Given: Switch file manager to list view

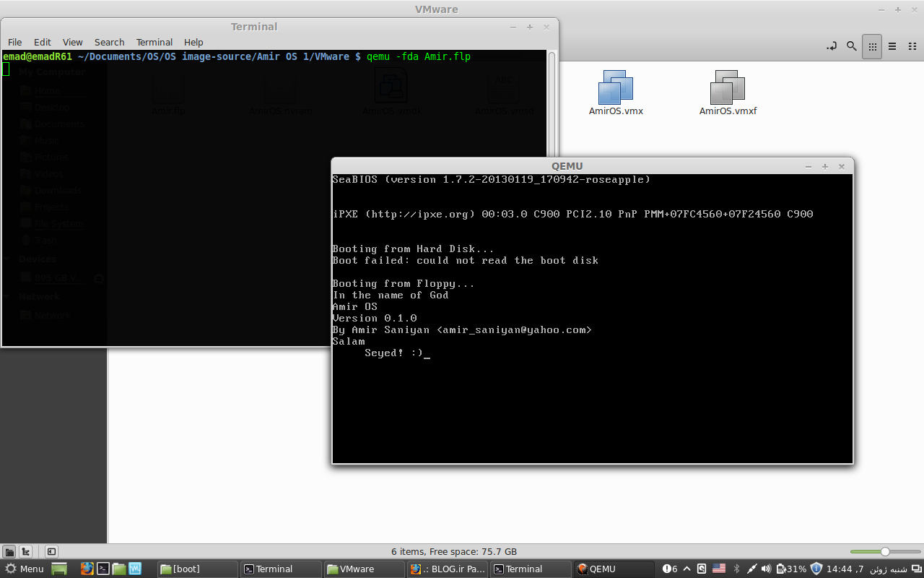Looking at the screenshot, I should tap(892, 46).
